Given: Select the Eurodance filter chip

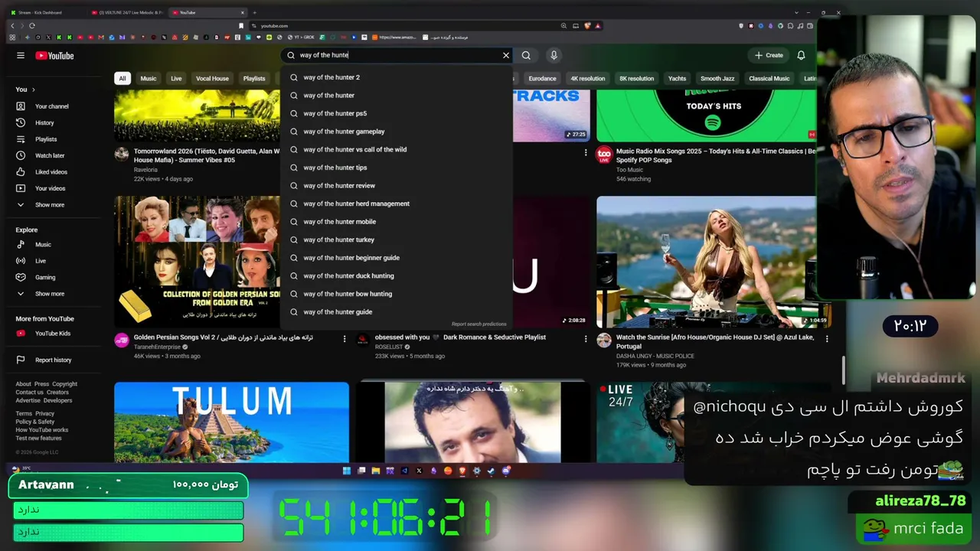Looking at the screenshot, I should tap(542, 78).
